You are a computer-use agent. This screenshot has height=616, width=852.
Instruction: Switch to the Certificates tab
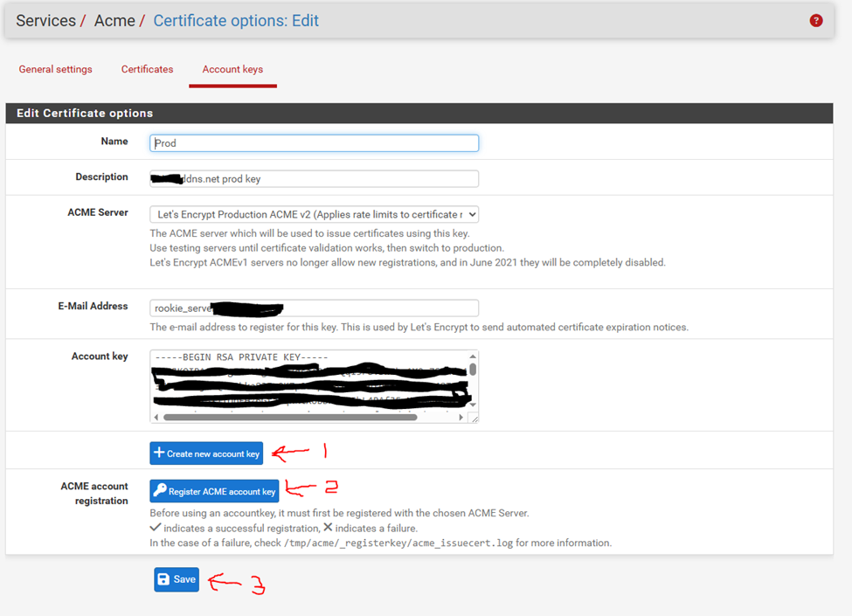click(148, 70)
